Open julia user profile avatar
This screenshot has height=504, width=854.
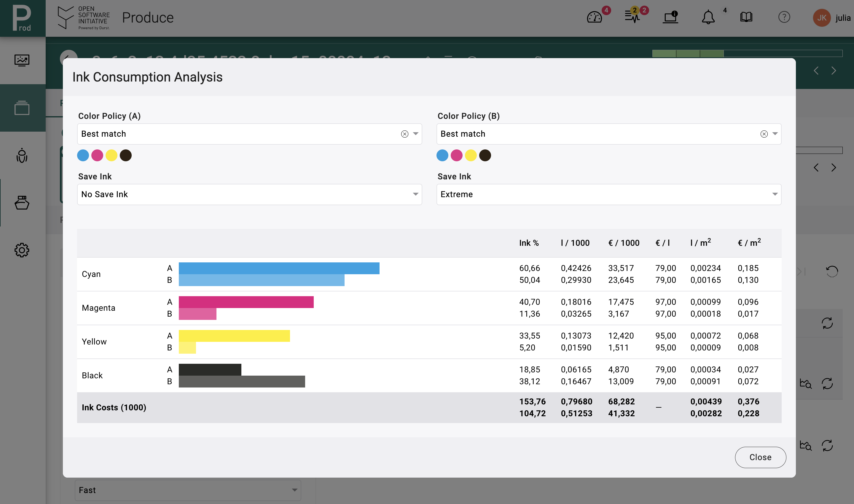point(822,18)
